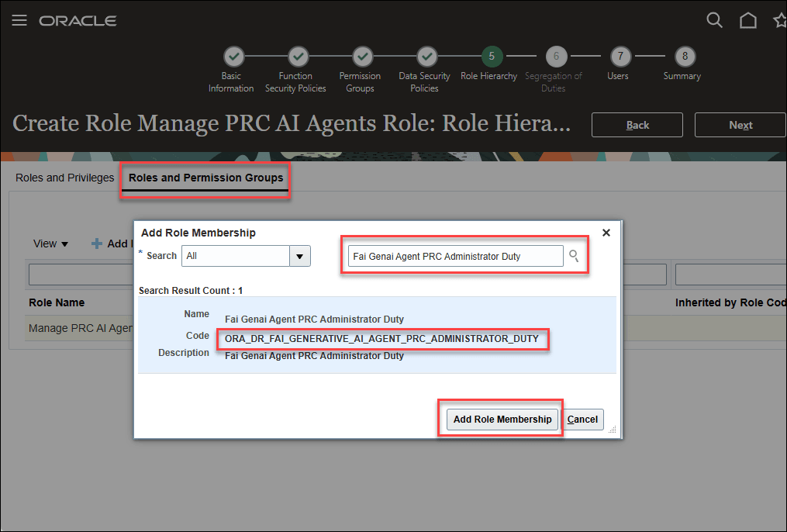The height and width of the screenshot is (532, 787).
Task: Close the dialog with the X
Action: click(606, 232)
